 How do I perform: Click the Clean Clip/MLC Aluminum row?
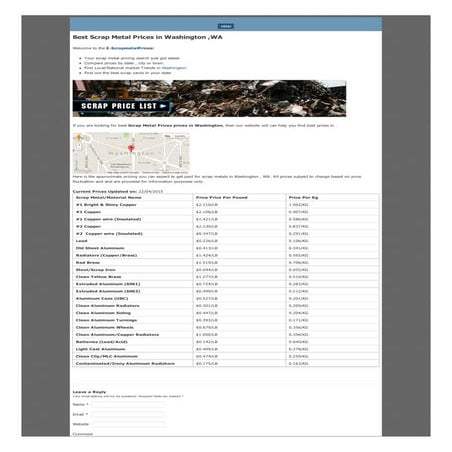point(226,356)
